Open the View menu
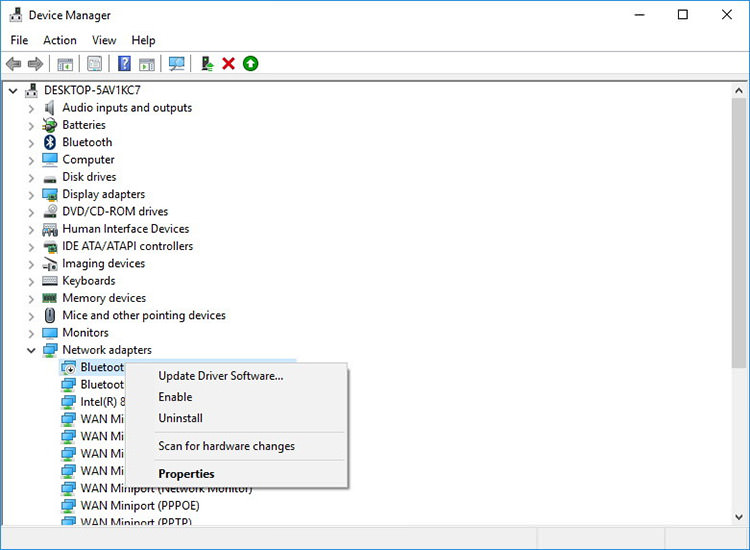This screenshot has height=550, width=750. [104, 40]
